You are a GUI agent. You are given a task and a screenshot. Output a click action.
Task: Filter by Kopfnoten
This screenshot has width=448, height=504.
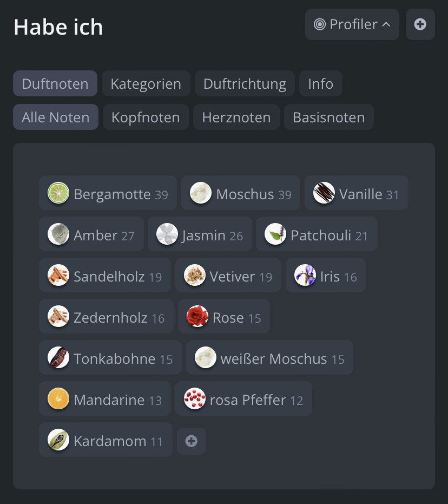click(x=146, y=117)
